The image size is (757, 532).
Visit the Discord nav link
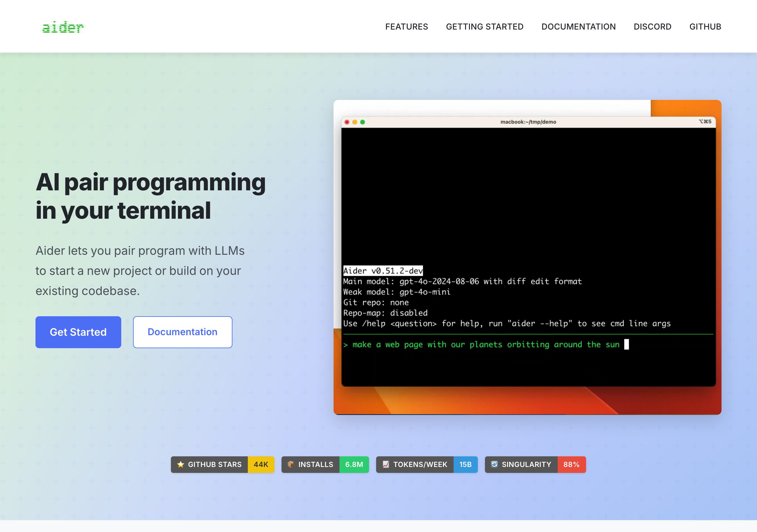pos(653,27)
